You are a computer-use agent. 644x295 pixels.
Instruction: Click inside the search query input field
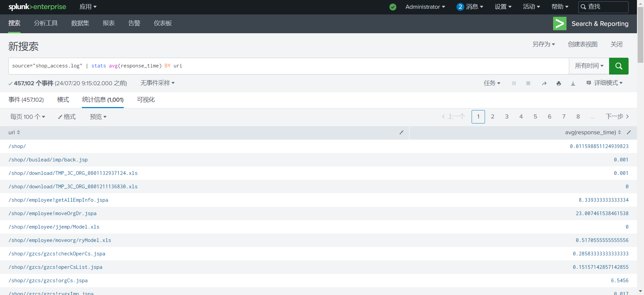click(288, 66)
